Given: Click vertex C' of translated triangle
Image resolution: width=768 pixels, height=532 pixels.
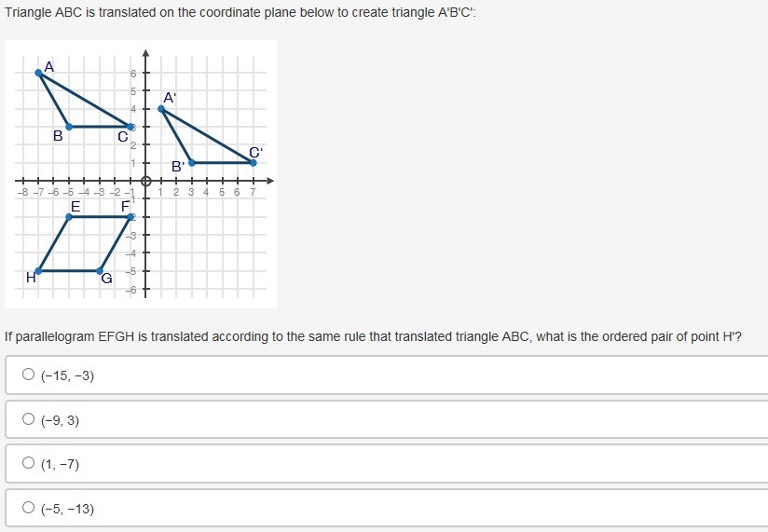Looking at the screenshot, I should click(253, 162).
